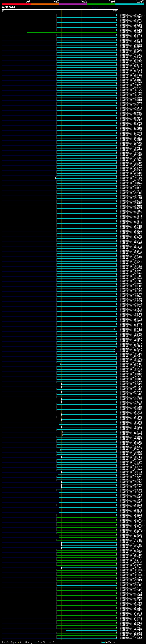Click the white query length bar
Screen dimensions: 146x644
click(60, 9)
